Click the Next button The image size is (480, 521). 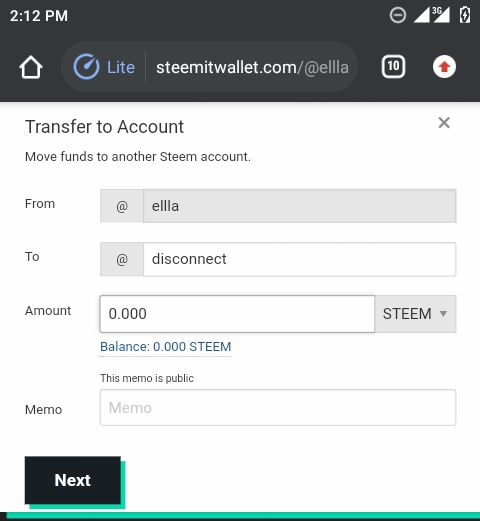(x=73, y=480)
